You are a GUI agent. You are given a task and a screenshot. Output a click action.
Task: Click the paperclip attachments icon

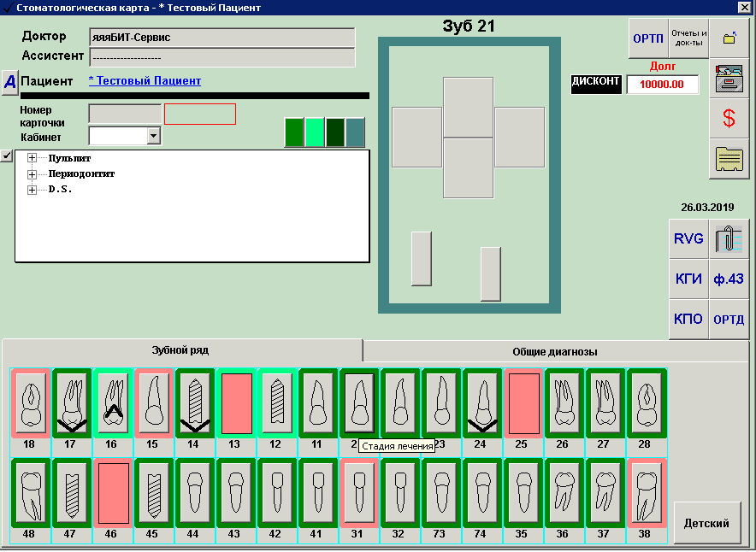[x=729, y=238]
